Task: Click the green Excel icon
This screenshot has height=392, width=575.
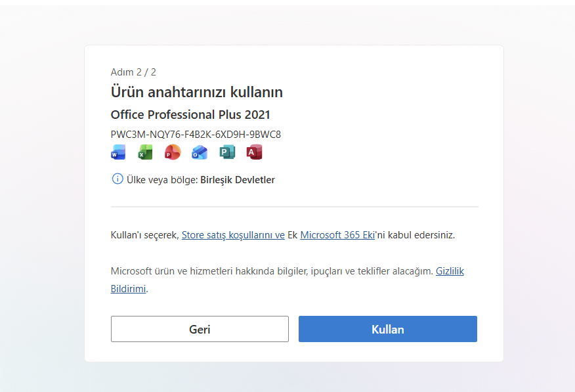Action: (145, 152)
